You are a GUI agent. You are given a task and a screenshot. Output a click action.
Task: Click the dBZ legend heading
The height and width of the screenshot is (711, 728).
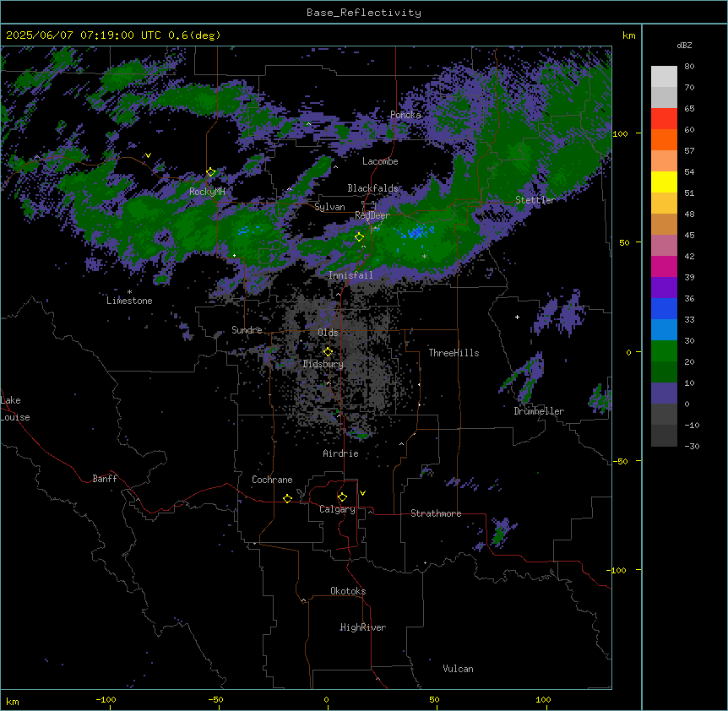coord(684,45)
